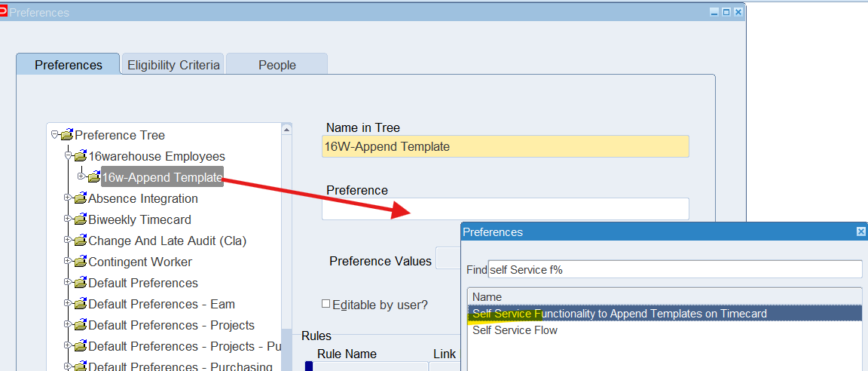868x371 pixels.
Task: Collapse the Preference Tree root node
Action: point(54,135)
